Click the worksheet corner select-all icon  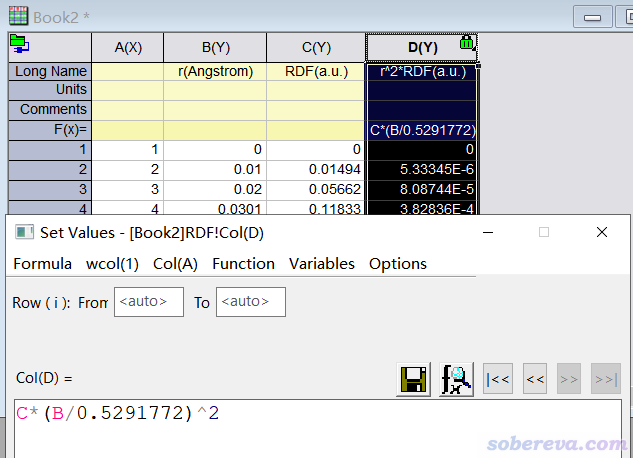[19, 44]
